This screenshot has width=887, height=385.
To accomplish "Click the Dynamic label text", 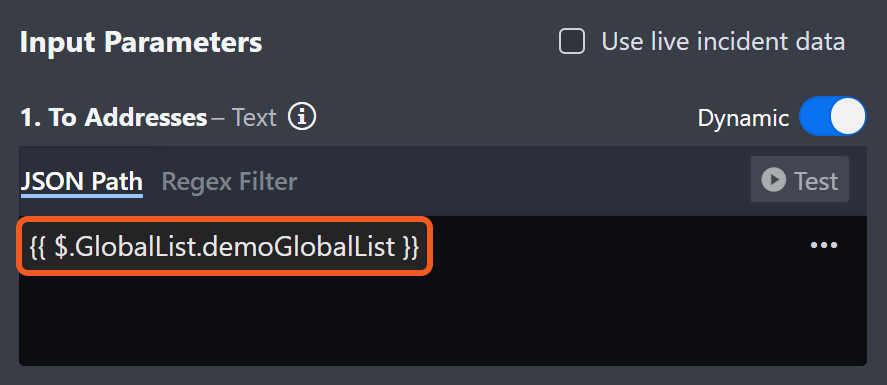I will tap(743, 118).
